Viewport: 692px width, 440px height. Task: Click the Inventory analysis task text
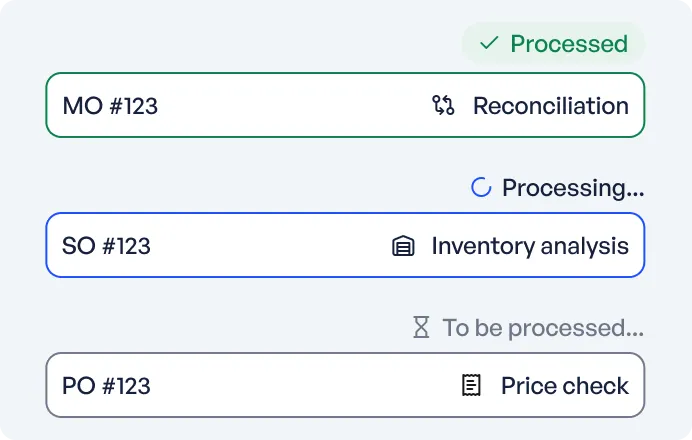[x=530, y=245]
